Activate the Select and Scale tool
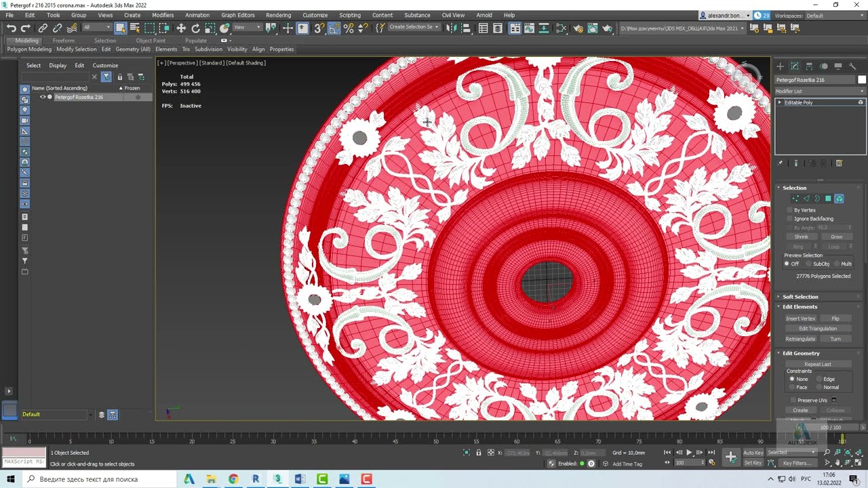This screenshot has width=868, height=488. [x=210, y=28]
